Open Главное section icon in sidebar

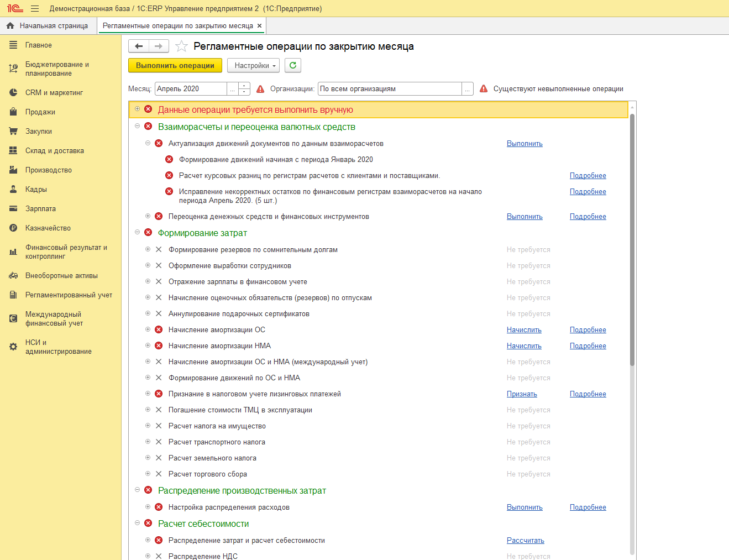tap(13, 45)
